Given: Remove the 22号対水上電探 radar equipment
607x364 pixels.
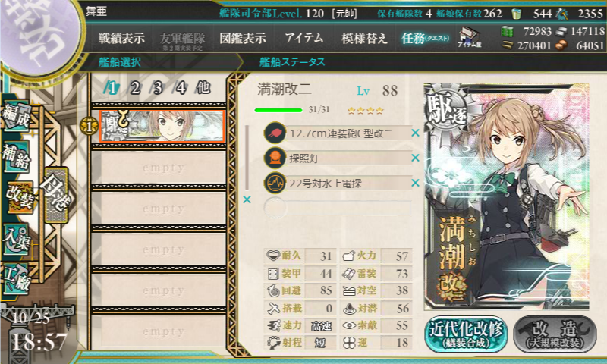Looking at the screenshot, I should coord(415,183).
